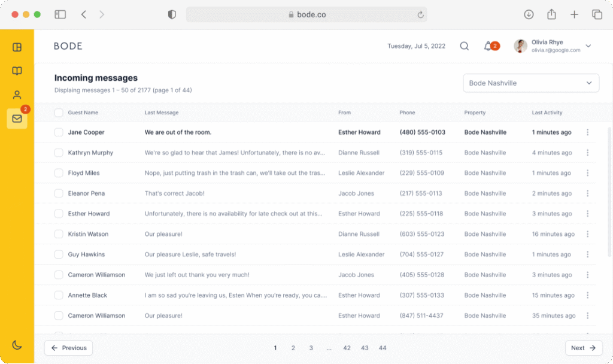Open the Bode Nashville property dropdown
Image resolution: width=613 pixels, height=364 pixels.
point(531,83)
